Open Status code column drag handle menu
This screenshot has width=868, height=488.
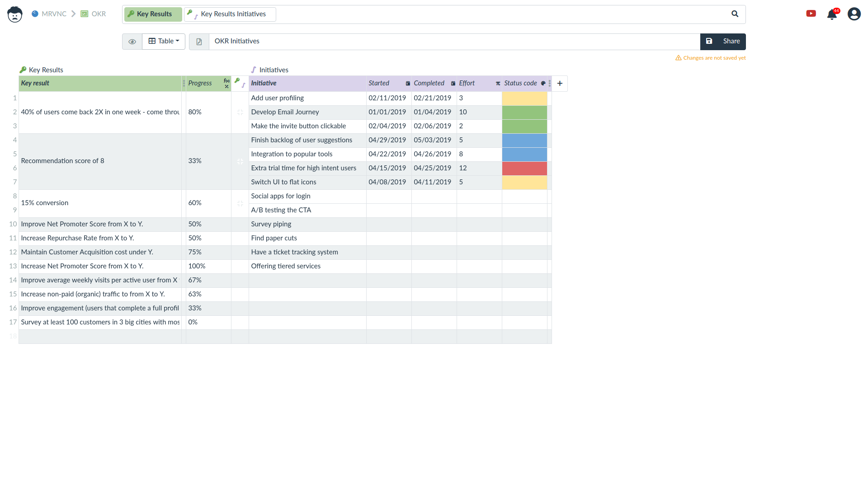549,83
